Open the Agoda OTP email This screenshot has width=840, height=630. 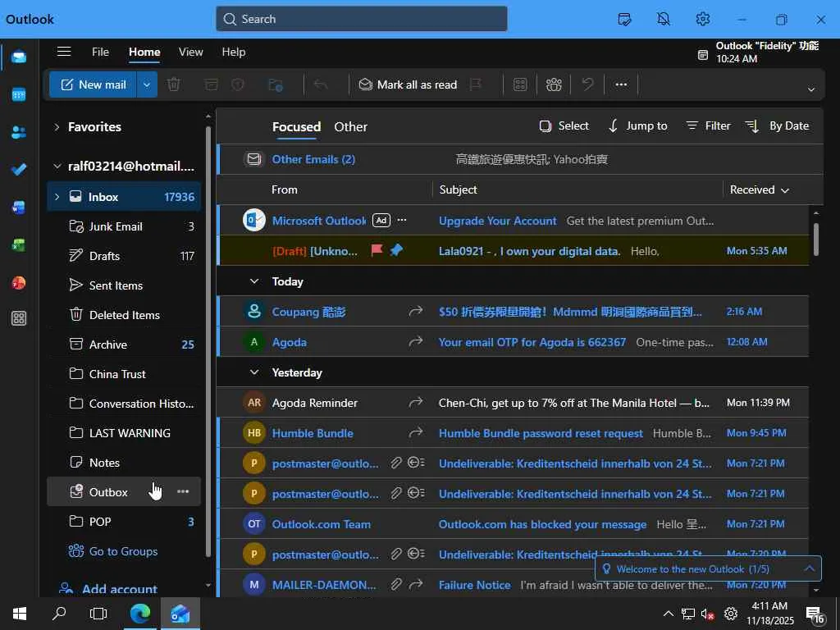click(x=513, y=342)
